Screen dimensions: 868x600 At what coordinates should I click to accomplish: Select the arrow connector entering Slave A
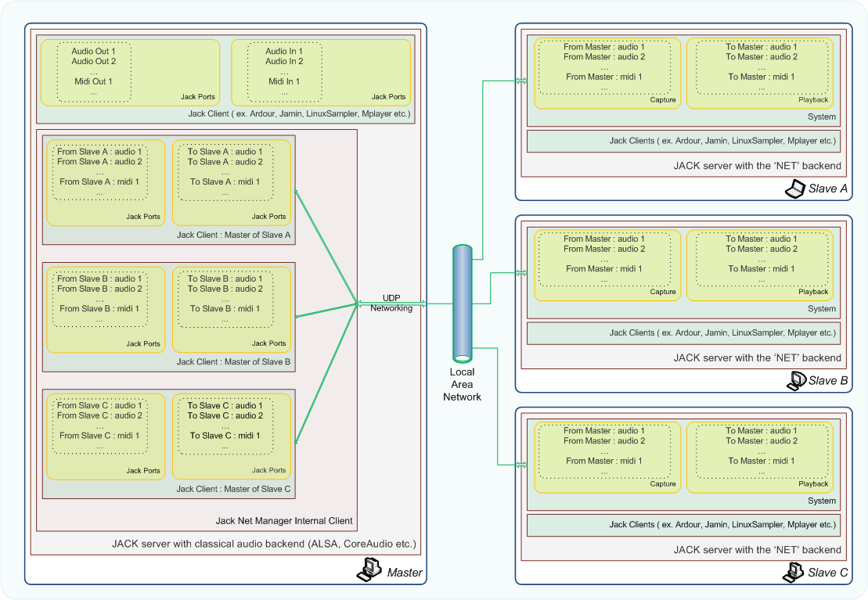(520, 81)
